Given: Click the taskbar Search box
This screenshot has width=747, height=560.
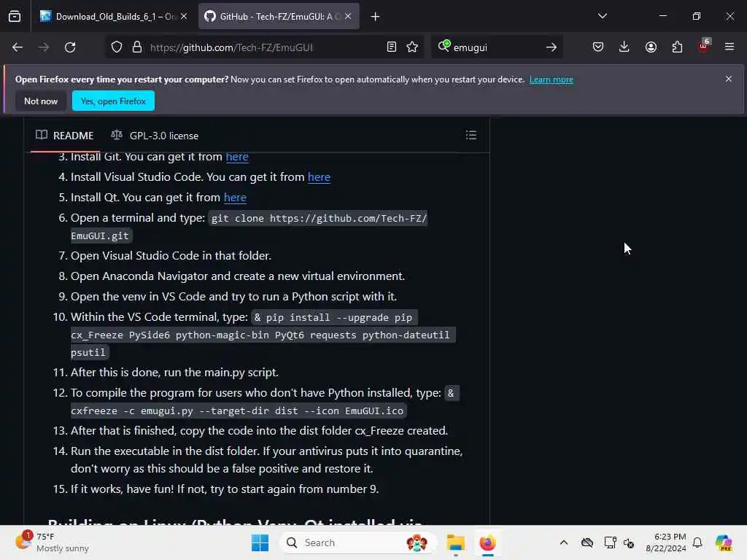Looking at the screenshot, I should point(357,542).
